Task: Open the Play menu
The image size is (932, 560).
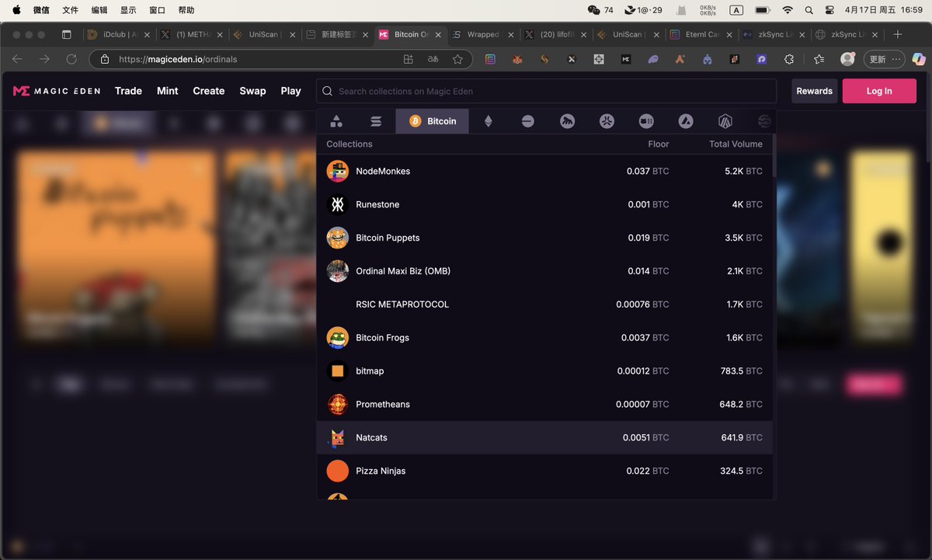Action: coord(290,91)
